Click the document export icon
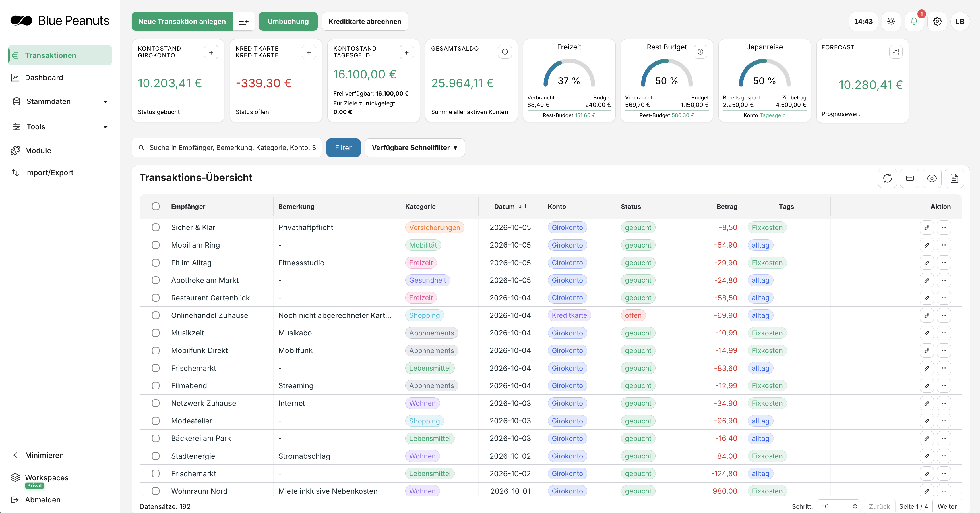The height and width of the screenshot is (513, 980). [x=954, y=178]
